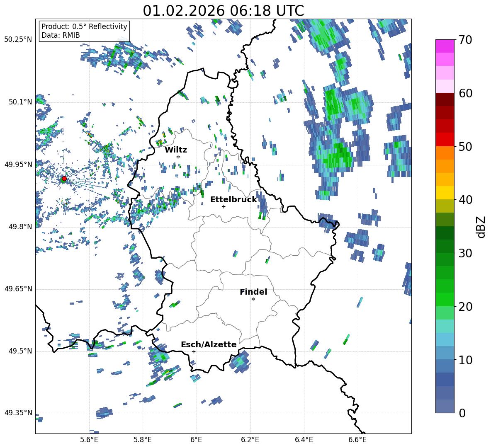The height and width of the screenshot is (448, 491).
Task: Click the 6°E longitude label
Action: [x=196, y=440]
